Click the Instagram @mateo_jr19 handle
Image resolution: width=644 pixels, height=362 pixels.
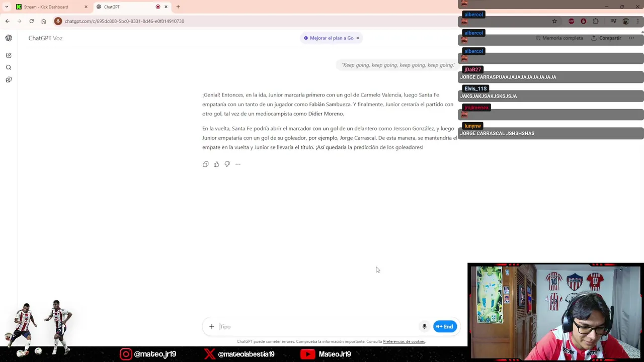[x=148, y=354]
